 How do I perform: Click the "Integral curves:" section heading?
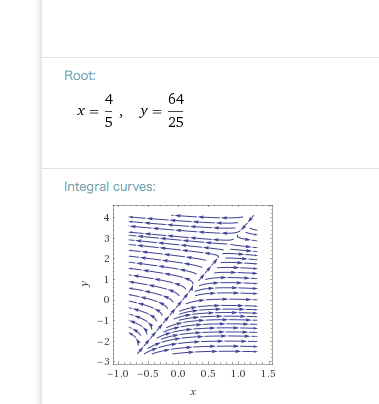tap(110, 187)
